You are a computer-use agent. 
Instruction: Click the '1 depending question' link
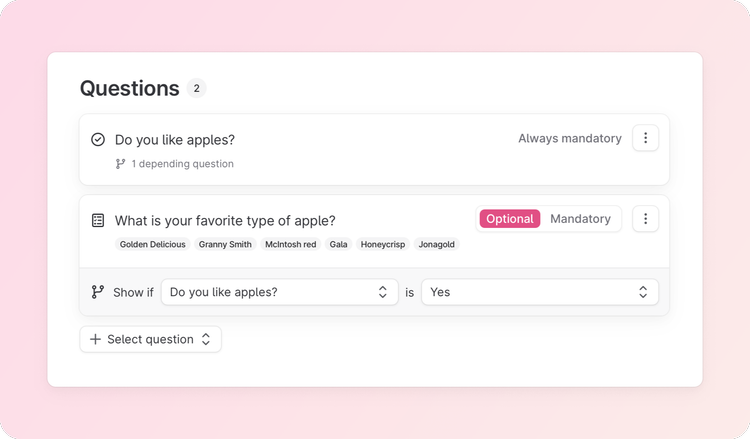pos(182,164)
